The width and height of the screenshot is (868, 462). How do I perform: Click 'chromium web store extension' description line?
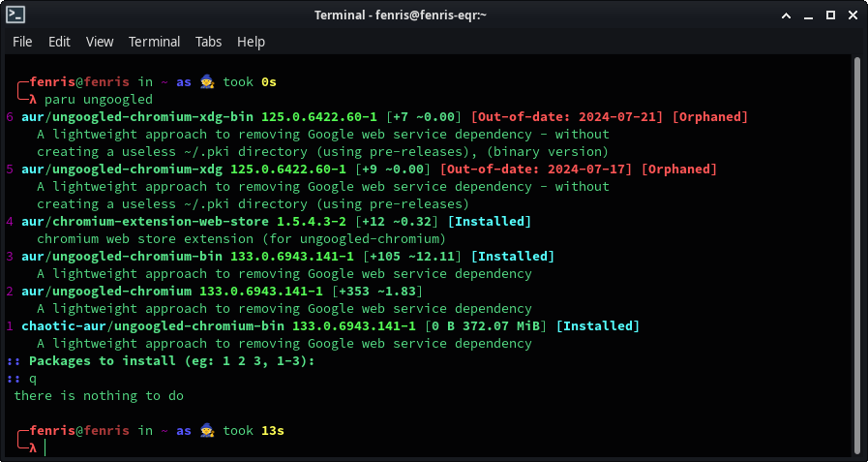[241, 239]
